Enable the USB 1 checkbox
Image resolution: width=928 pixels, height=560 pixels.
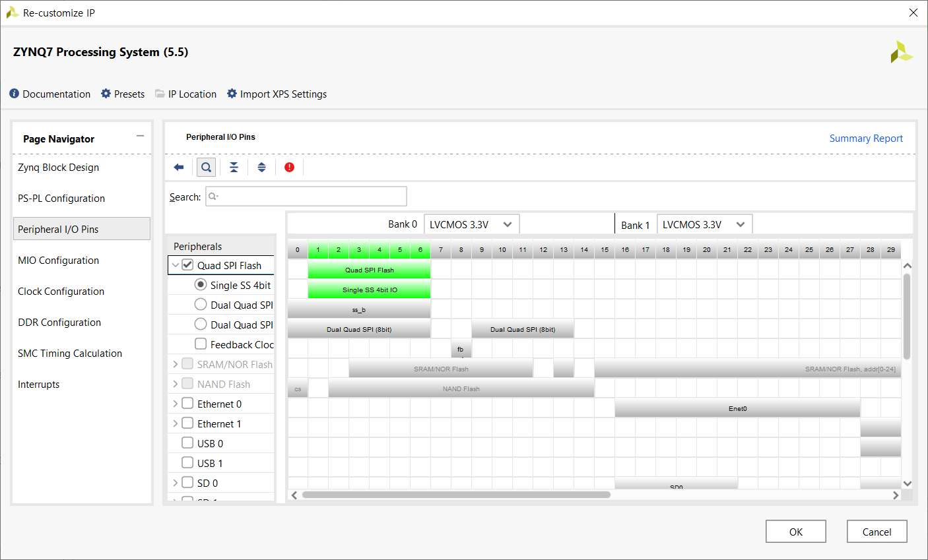[x=187, y=463]
